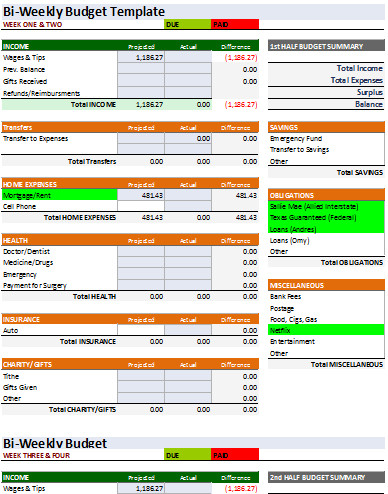Click the Actual cell for Doctor/Dentist
This screenshot has height=494, width=388.
pyautogui.click(x=188, y=251)
